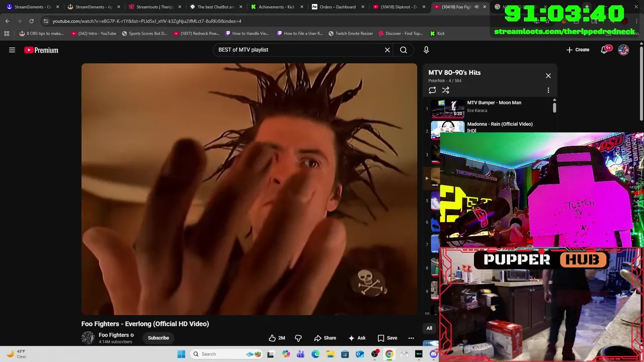This screenshot has height=362, width=644.
Task: View site information icon in address bar
Action: point(46,21)
